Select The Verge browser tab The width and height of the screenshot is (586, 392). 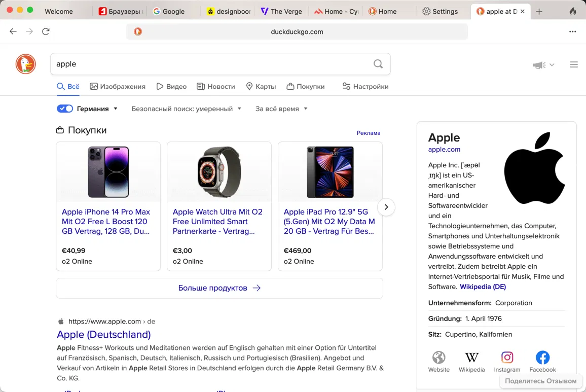pos(281,11)
